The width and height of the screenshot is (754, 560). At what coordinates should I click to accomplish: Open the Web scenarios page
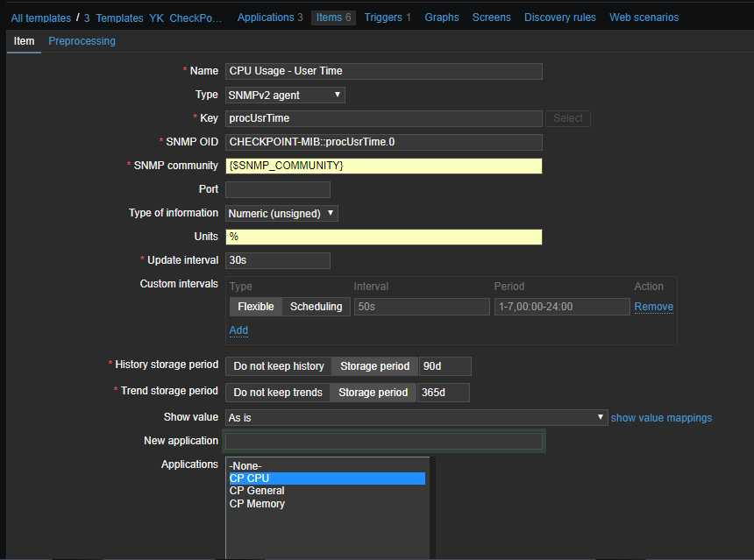(644, 18)
